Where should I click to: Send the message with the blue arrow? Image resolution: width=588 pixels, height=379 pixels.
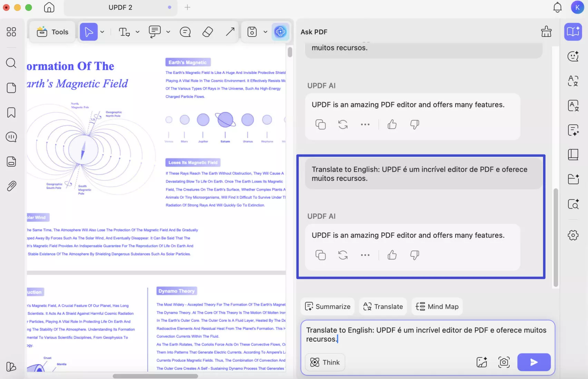pos(534,362)
